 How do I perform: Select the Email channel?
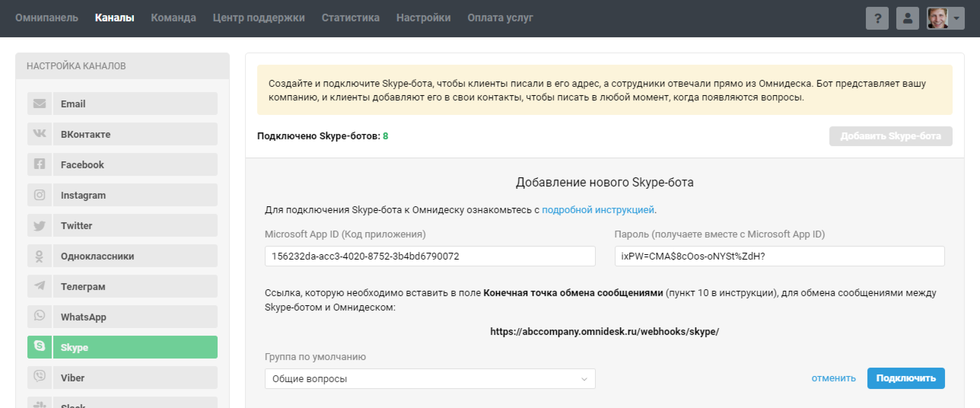coord(135,104)
